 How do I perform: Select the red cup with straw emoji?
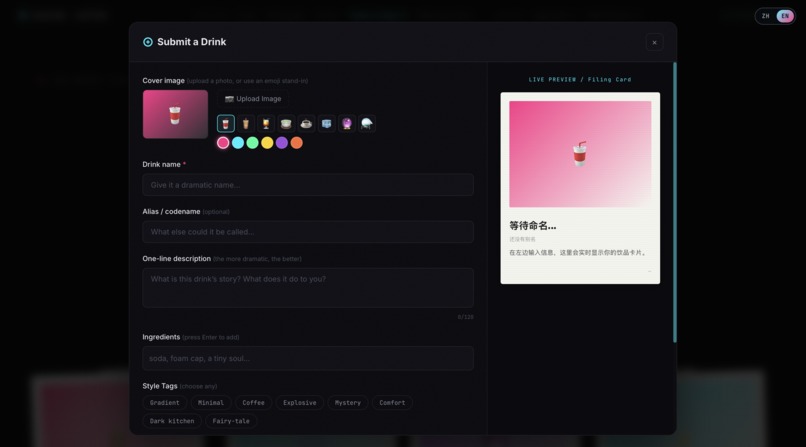226,124
